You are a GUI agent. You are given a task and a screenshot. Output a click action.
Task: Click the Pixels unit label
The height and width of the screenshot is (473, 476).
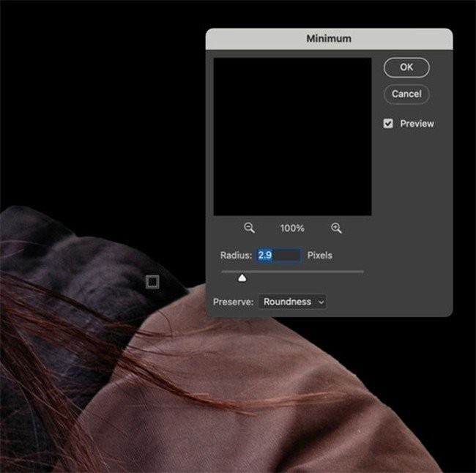pos(320,256)
